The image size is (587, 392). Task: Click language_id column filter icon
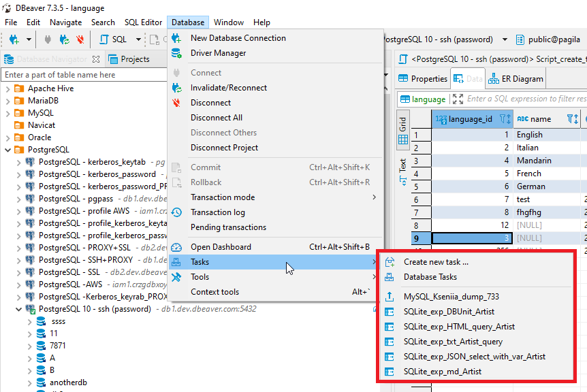pyautogui.click(x=505, y=119)
